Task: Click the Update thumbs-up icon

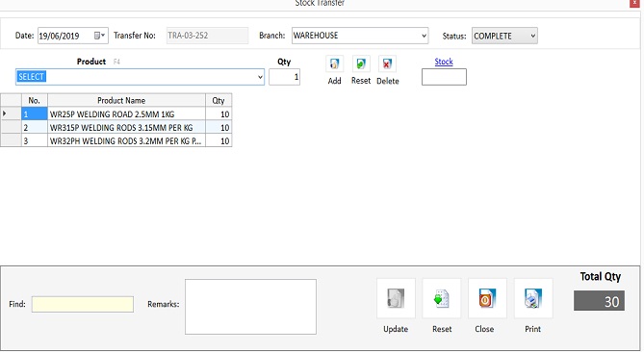Action: pyautogui.click(x=396, y=298)
